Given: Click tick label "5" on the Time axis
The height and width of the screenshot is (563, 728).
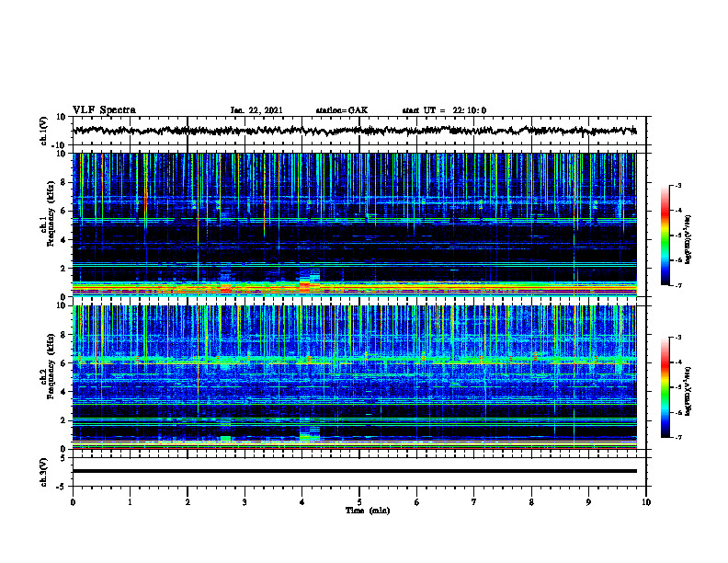Looking at the screenshot, I should pyautogui.click(x=359, y=502).
